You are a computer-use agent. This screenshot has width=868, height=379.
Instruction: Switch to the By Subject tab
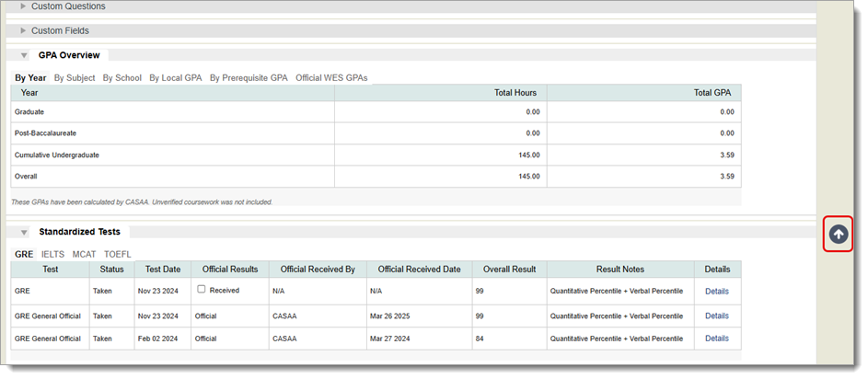(75, 78)
